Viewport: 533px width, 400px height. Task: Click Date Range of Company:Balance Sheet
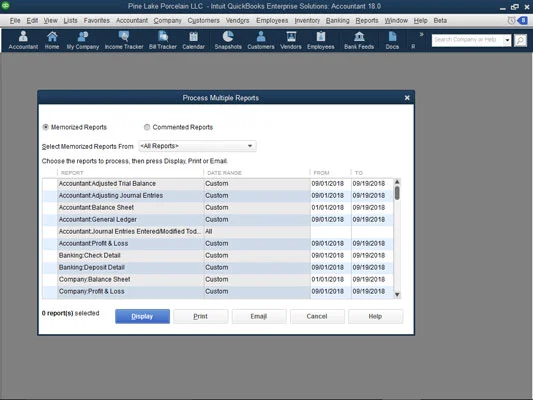[x=257, y=279]
